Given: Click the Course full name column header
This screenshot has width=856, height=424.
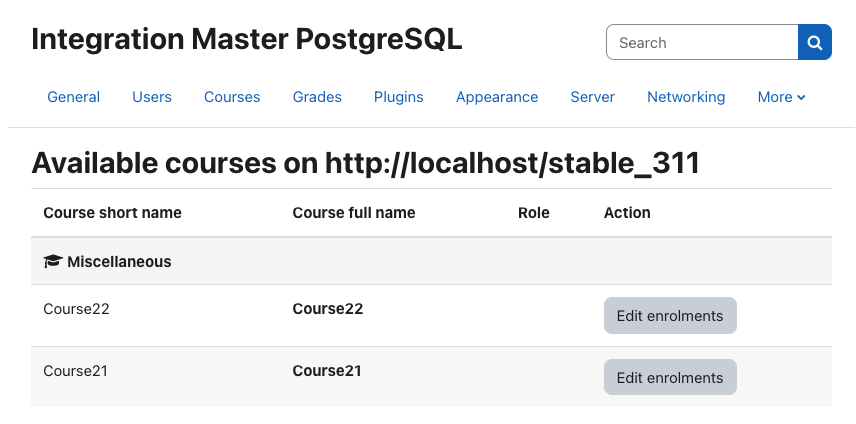Looking at the screenshot, I should pos(354,213).
